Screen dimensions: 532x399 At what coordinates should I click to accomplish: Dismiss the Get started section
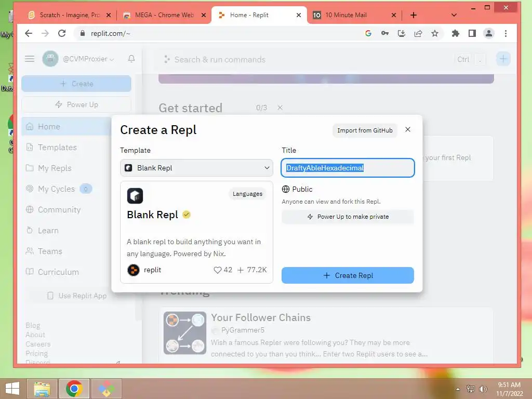tap(280, 108)
